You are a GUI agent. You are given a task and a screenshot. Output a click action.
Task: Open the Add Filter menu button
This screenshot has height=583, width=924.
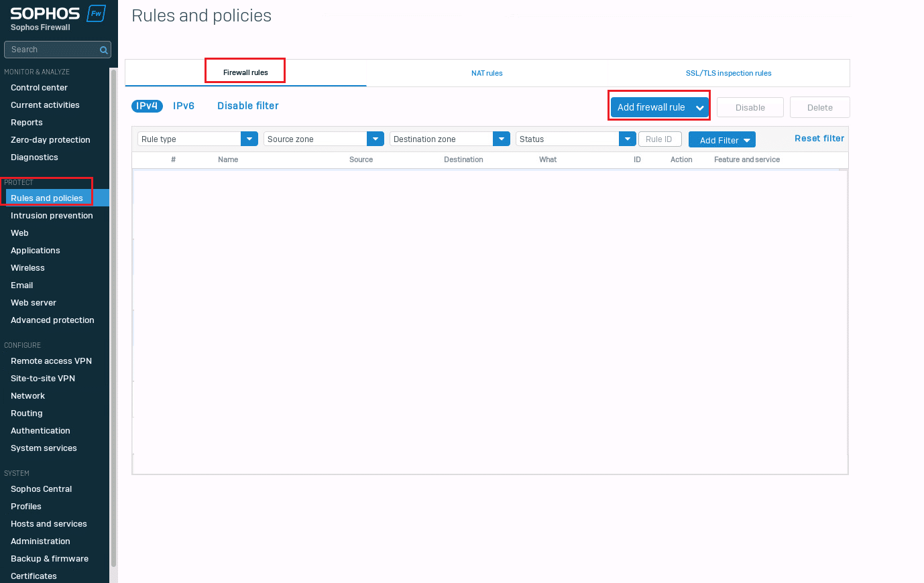pyautogui.click(x=721, y=140)
